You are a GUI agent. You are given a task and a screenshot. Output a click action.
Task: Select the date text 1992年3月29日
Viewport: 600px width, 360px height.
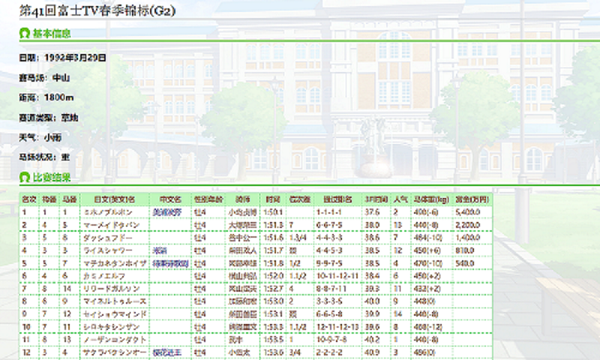(75, 58)
